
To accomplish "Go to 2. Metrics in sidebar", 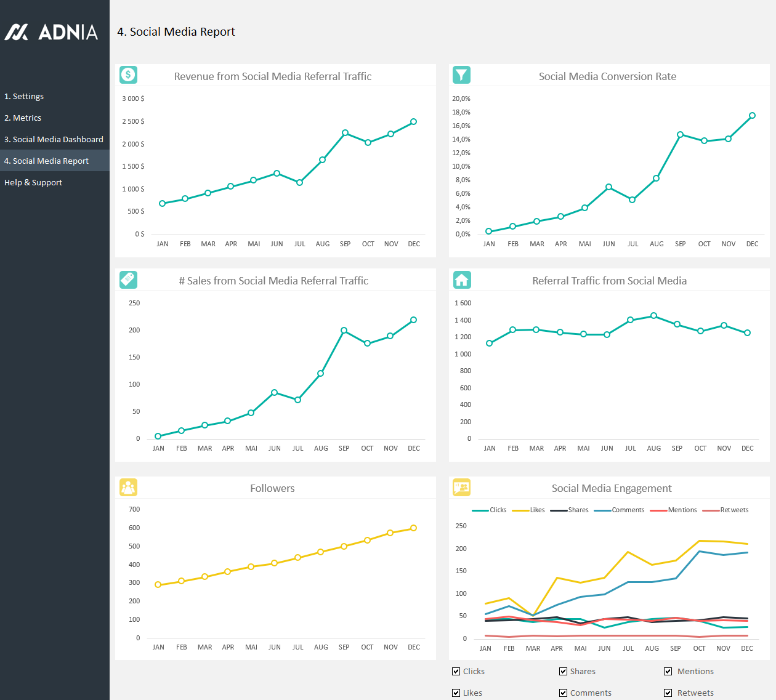I will click(23, 118).
